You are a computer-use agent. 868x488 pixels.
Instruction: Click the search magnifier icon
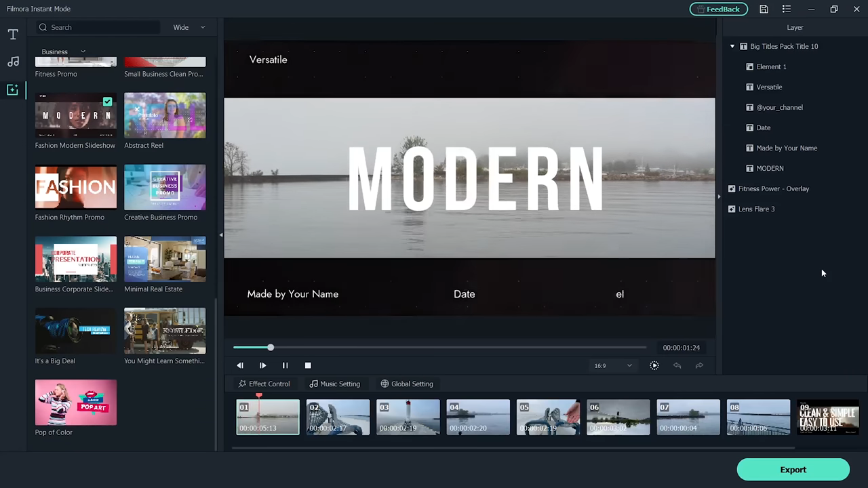43,27
